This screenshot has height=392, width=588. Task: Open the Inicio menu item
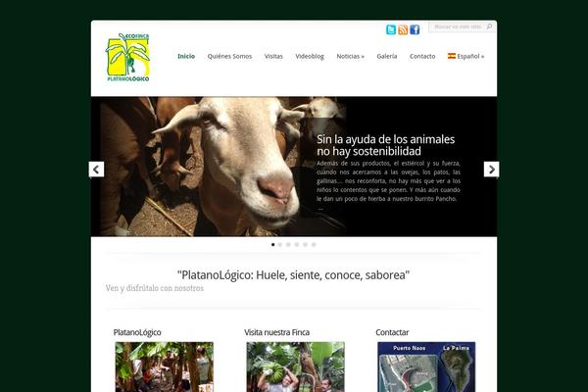click(x=186, y=56)
